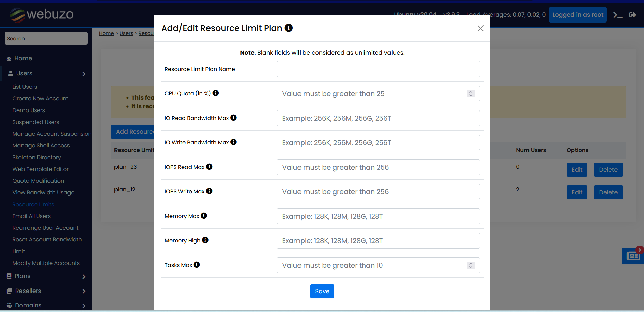Close the Add/Edit Resource Limit Plan dialog
The width and height of the screenshot is (644, 312).
point(480,28)
